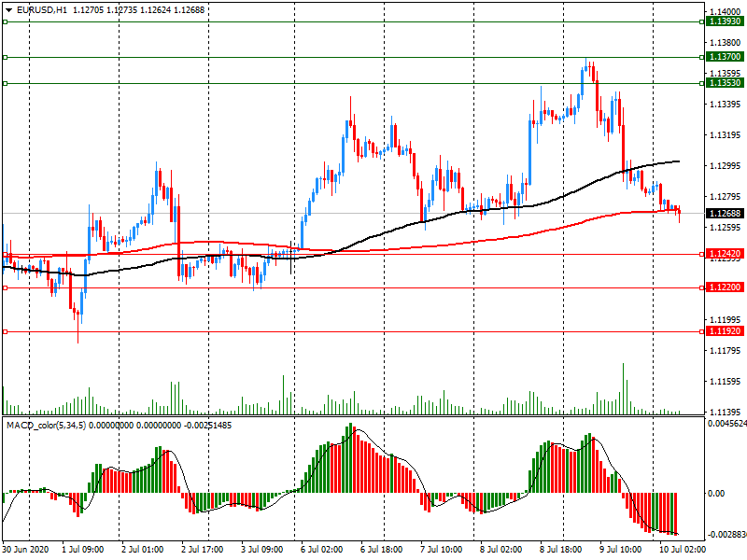The image size is (747, 560).
Task: Select left anchor square of 1.13530 line
Action: pos(5,84)
